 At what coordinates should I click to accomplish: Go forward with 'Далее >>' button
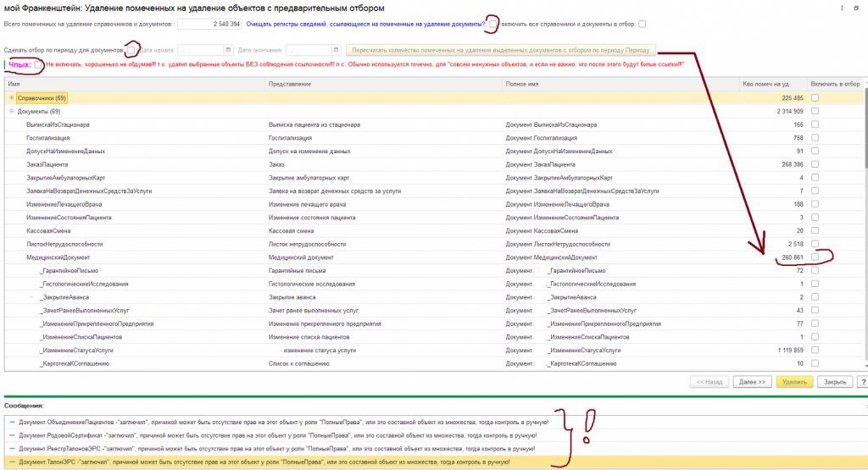click(753, 382)
